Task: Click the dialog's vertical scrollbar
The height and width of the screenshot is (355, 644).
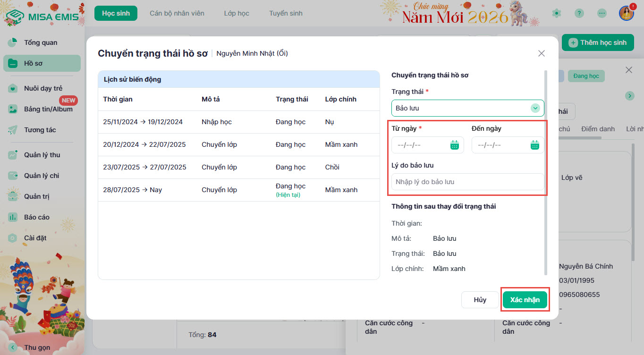Action: click(x=547, y=170)
